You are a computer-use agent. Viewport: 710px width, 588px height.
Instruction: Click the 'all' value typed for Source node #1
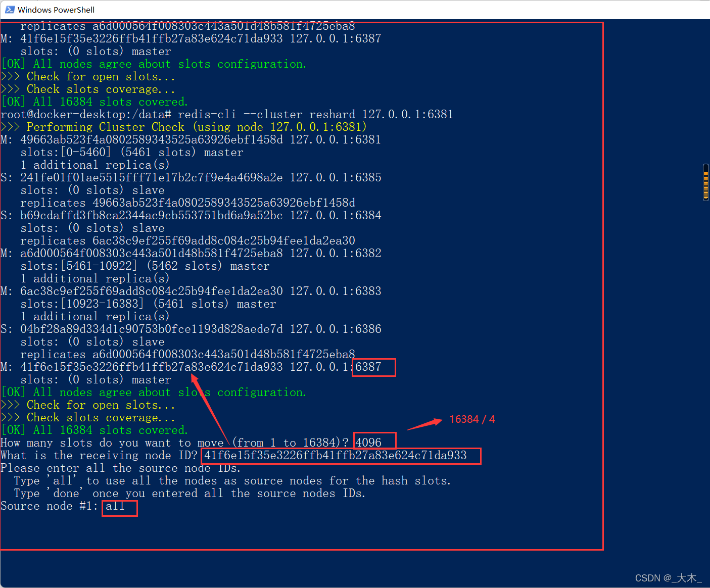115,506
